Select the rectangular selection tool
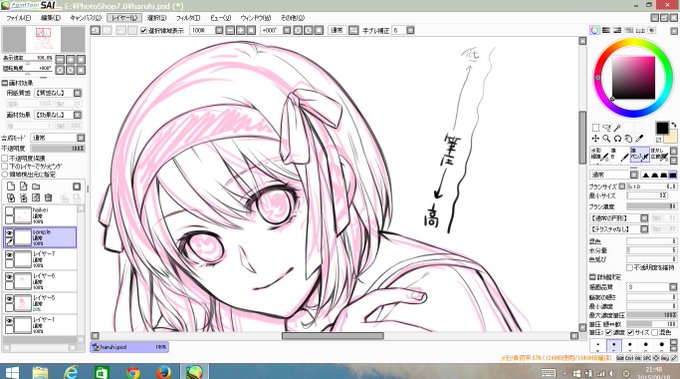Image resolution: width=680 pixels, height=379 pixels. pyautogui.click(x=595, y=128)
